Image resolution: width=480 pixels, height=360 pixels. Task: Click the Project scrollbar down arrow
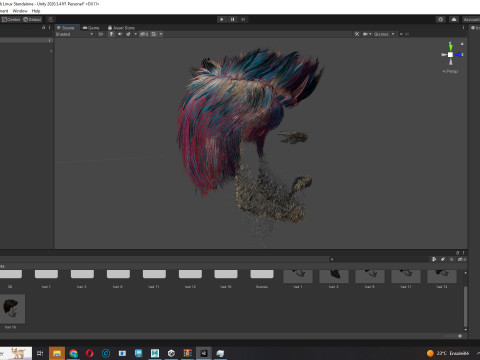[465, 330]
